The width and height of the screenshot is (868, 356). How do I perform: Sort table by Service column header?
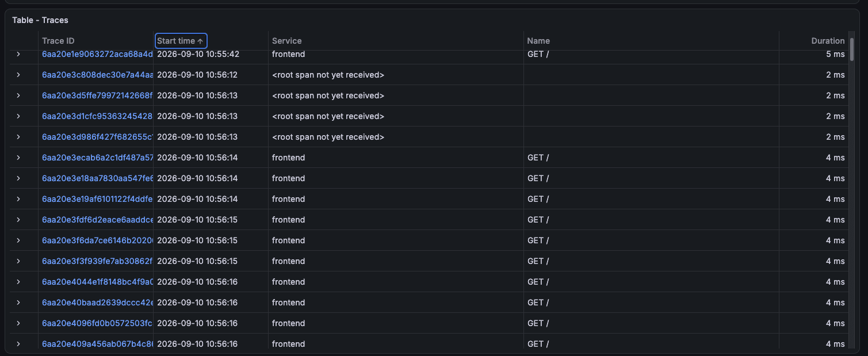[x=286, y=41]
